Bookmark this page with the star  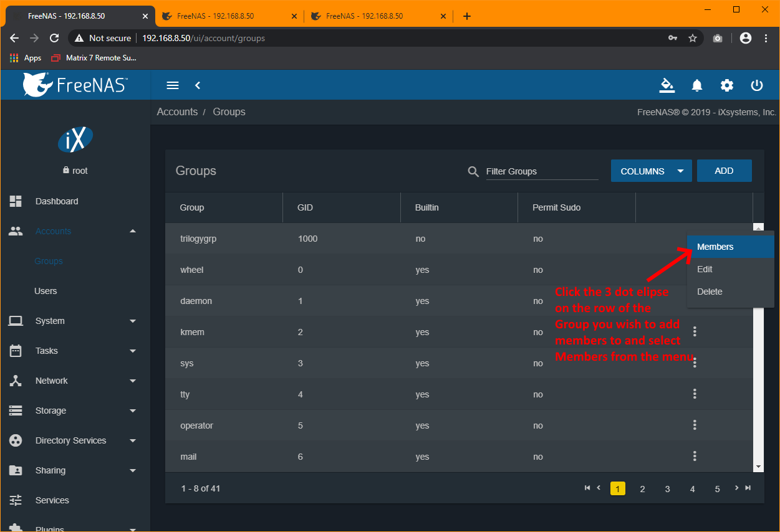coord(693,38)
